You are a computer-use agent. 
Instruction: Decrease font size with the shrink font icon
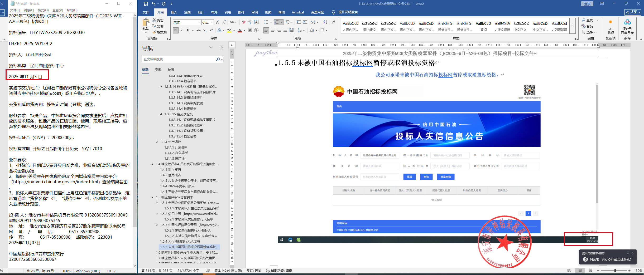pos(224,22)
